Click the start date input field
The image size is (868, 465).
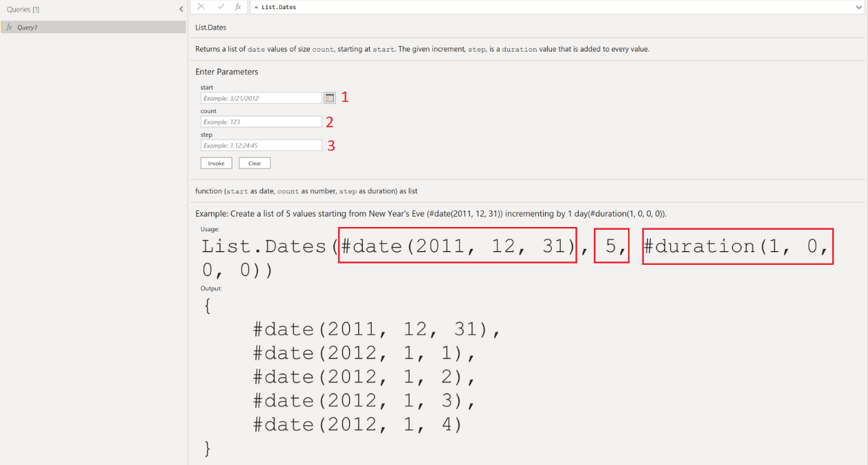tap(261, 98)
